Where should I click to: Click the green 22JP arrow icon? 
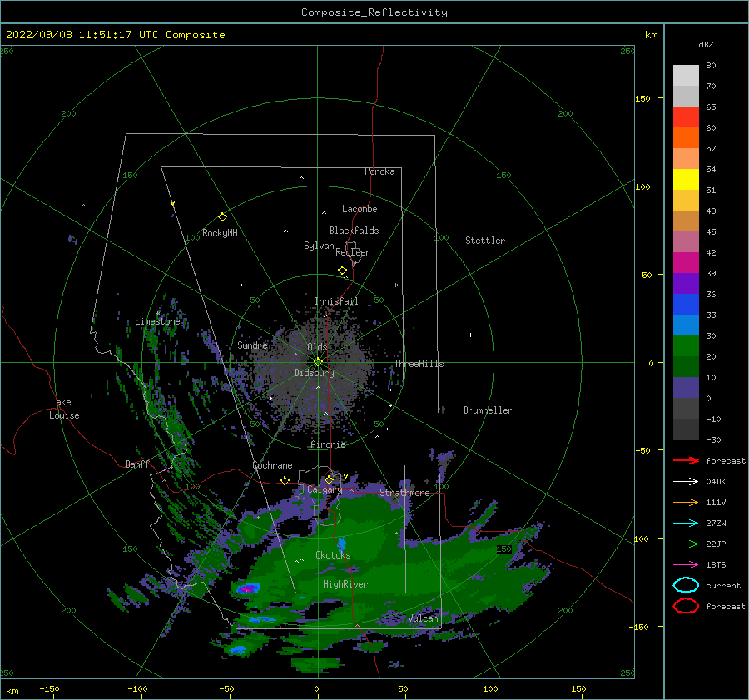coord(686,544)
